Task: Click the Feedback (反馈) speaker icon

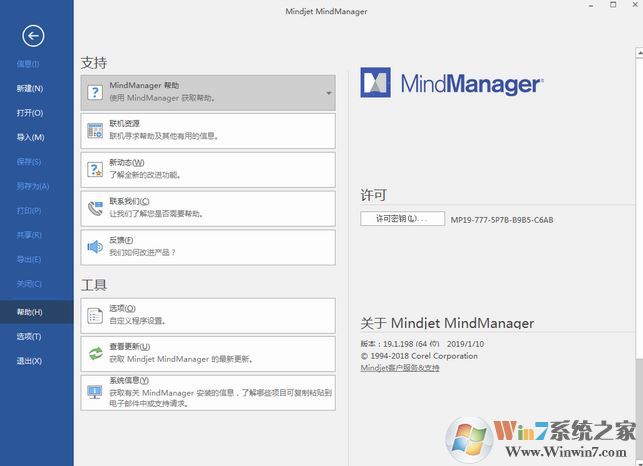Action: click(95, 247)
